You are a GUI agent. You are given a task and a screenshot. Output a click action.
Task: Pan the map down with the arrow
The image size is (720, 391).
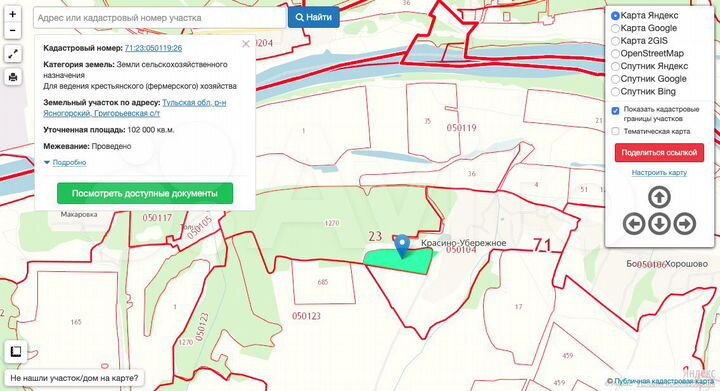pos(659,224)
